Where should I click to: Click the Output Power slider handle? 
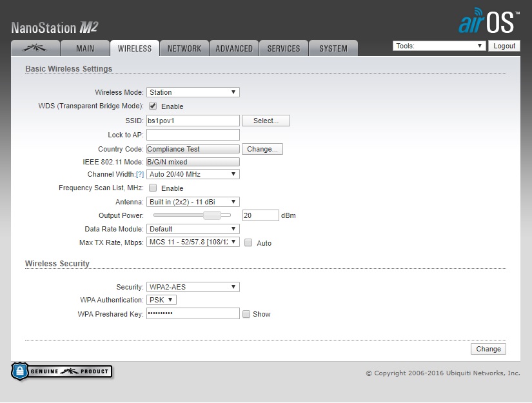(212, 215)
